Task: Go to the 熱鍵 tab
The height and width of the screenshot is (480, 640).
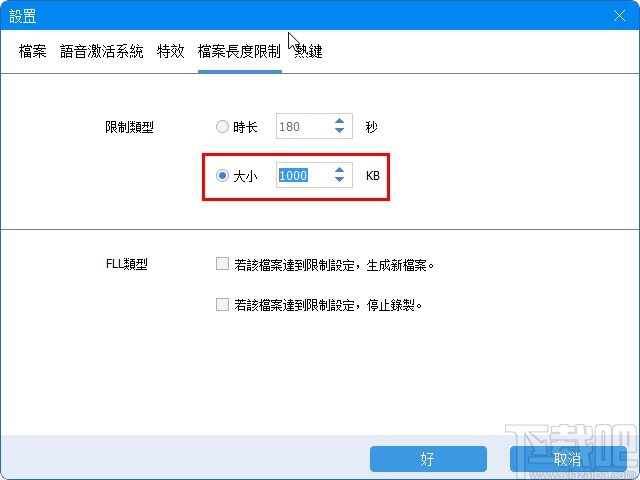Action: pos(309,51)
